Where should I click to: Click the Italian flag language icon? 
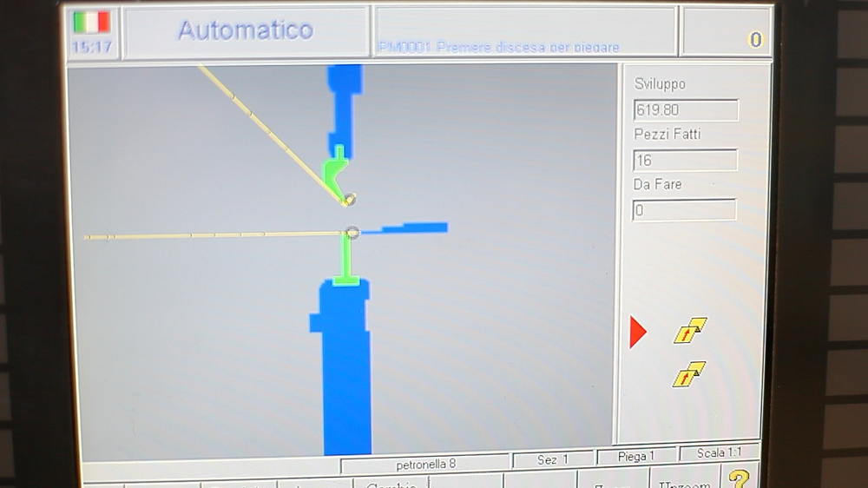pyautogui.click(x=91, y=23)
